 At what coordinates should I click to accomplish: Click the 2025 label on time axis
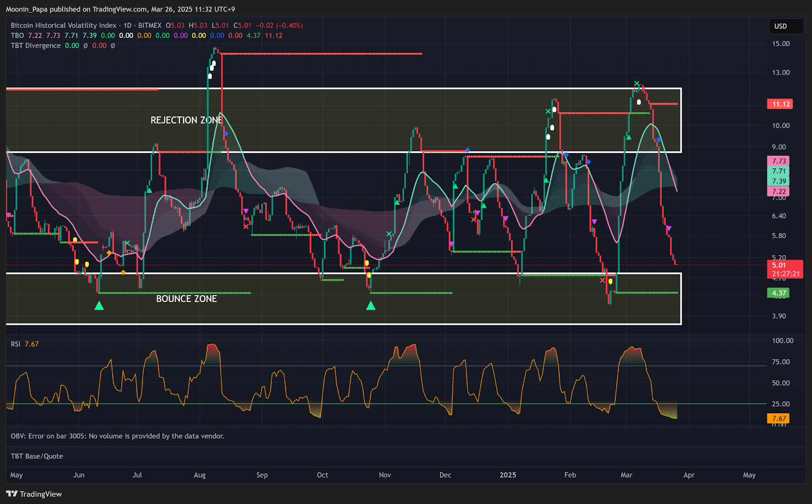point(507,475)
